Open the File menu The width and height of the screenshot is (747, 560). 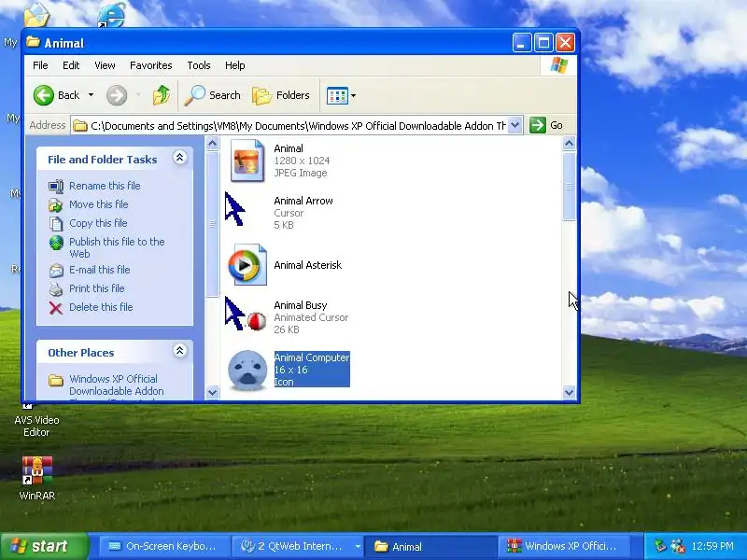40,65
